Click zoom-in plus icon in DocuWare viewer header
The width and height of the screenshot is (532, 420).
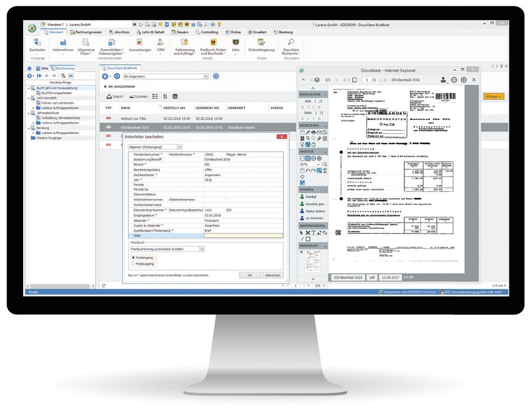[x=463, y=80]
